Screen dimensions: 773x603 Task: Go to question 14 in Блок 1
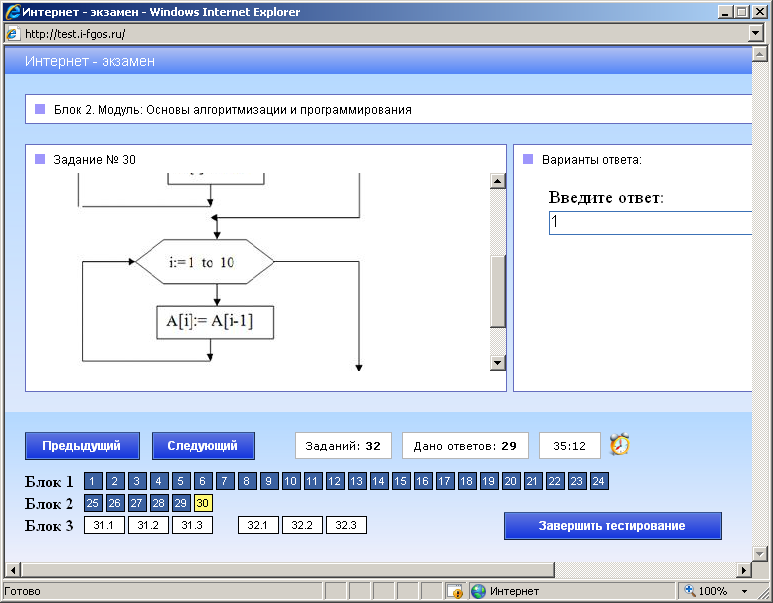(x=378, y=481)
